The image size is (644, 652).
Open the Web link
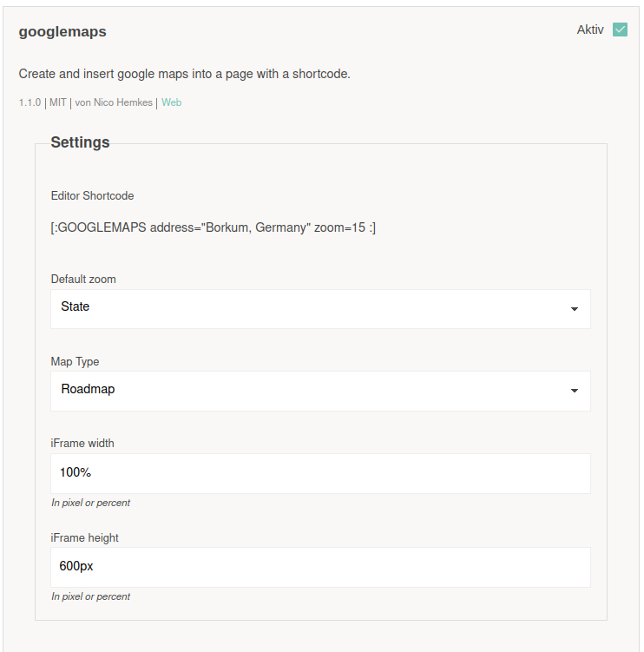tap(171, 102)
